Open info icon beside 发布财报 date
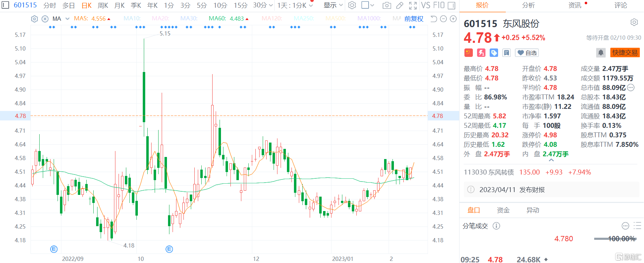This screenshot has height=263, width=644. pyautogui.click(x=471, y=190)
